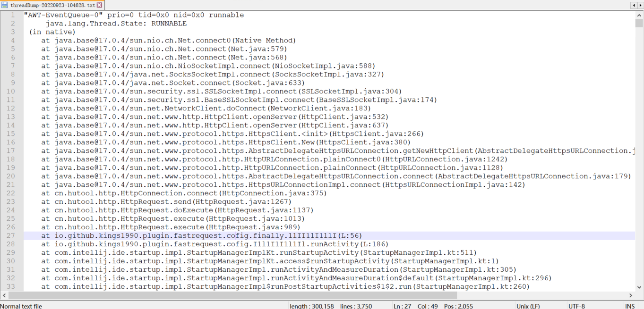Click the horizontal scrollbar thumb
Screen dimensions: 644x309
point(232,295)
